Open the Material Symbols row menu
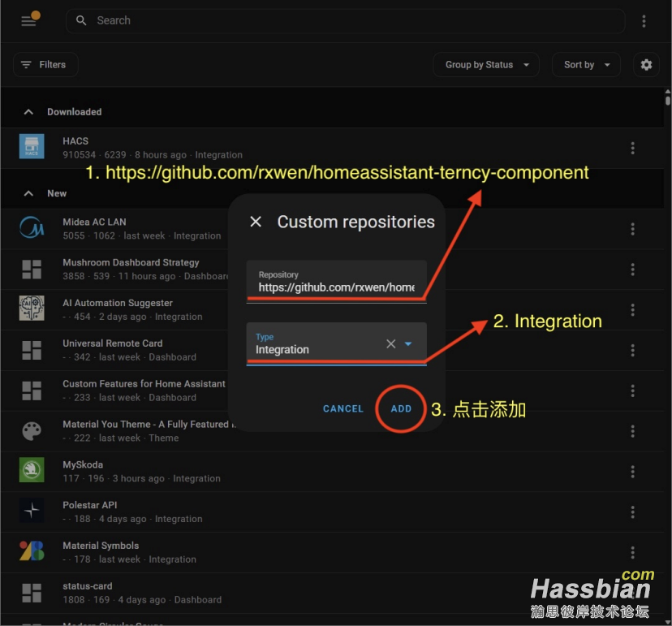This screenshot has width=672, height=626. point(632,552)
